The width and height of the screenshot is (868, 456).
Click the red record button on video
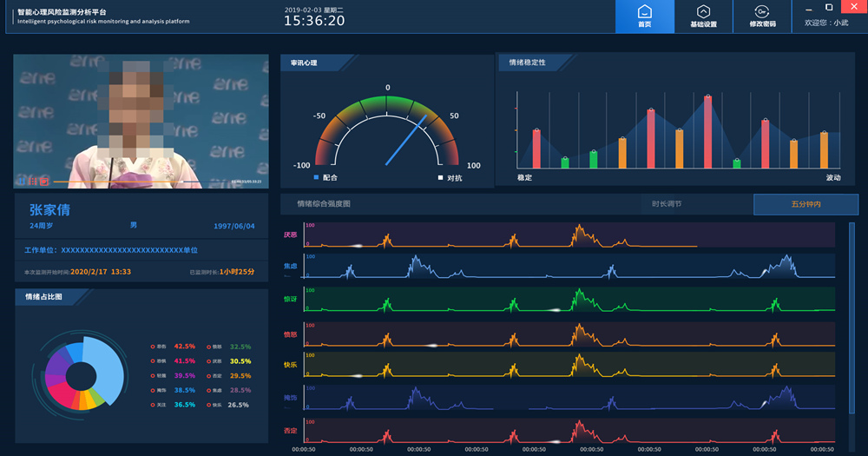[x=44, y=182]
